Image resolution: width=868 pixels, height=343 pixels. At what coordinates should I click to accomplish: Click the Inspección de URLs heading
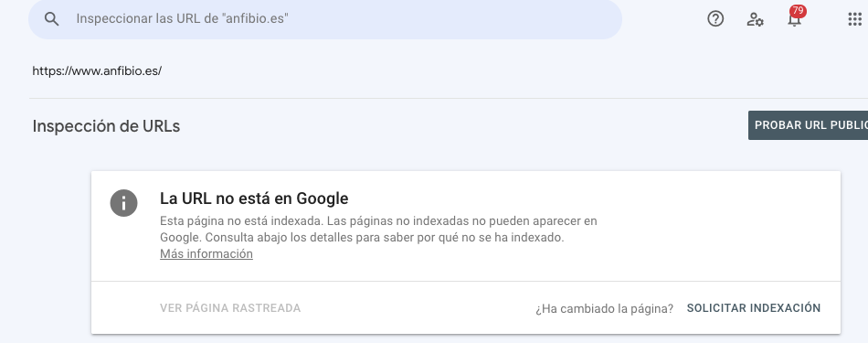pyautogui.click(x=106, y=126)
